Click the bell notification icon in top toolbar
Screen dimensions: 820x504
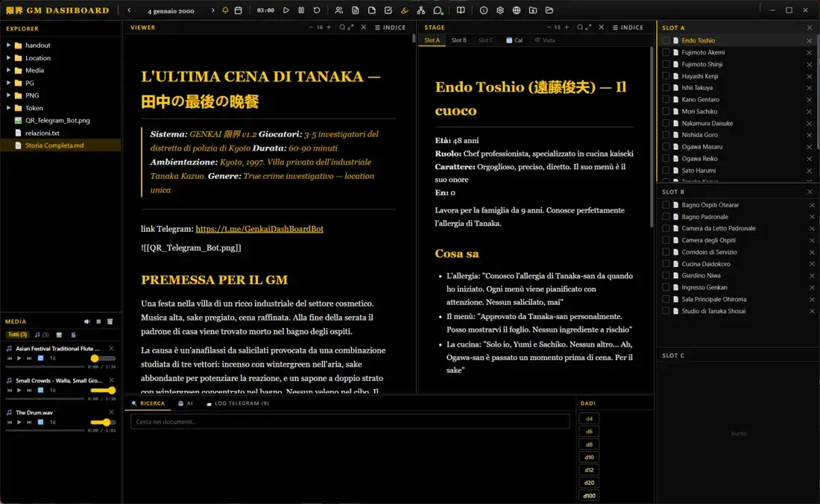[x=225, y=10]
